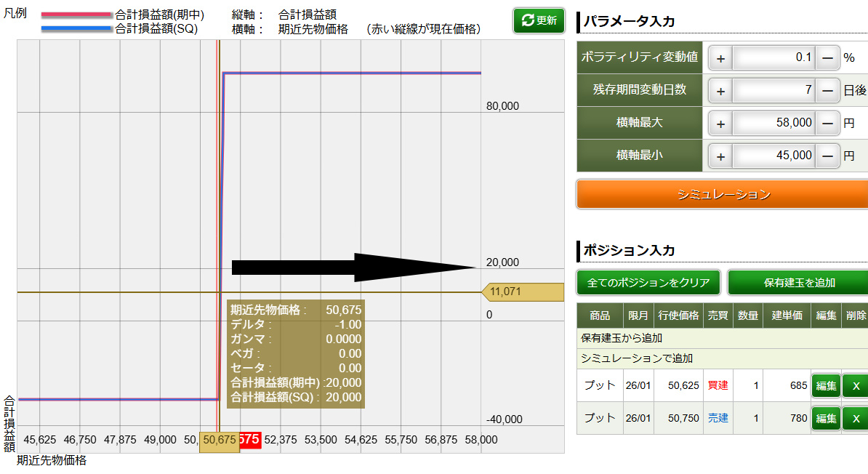Click 全てのポジションをクリア button
Screen dimensions: 868x474
(648, 282)
